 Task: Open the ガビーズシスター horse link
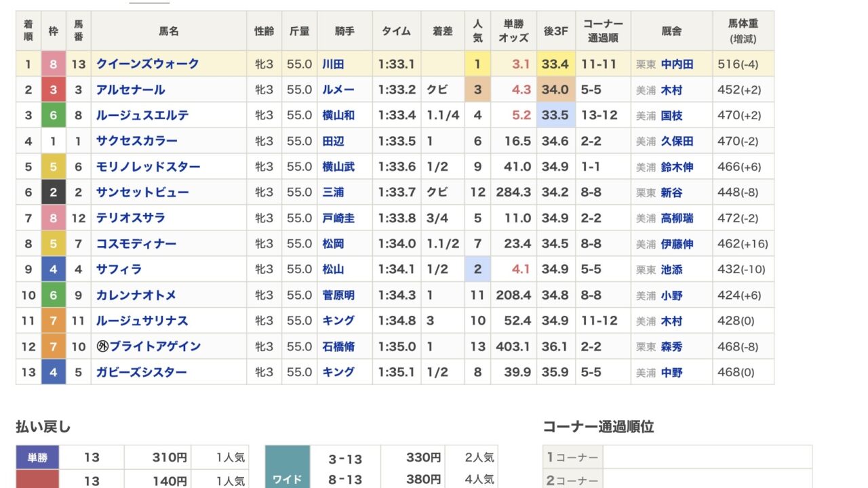(x=141, y=372)
